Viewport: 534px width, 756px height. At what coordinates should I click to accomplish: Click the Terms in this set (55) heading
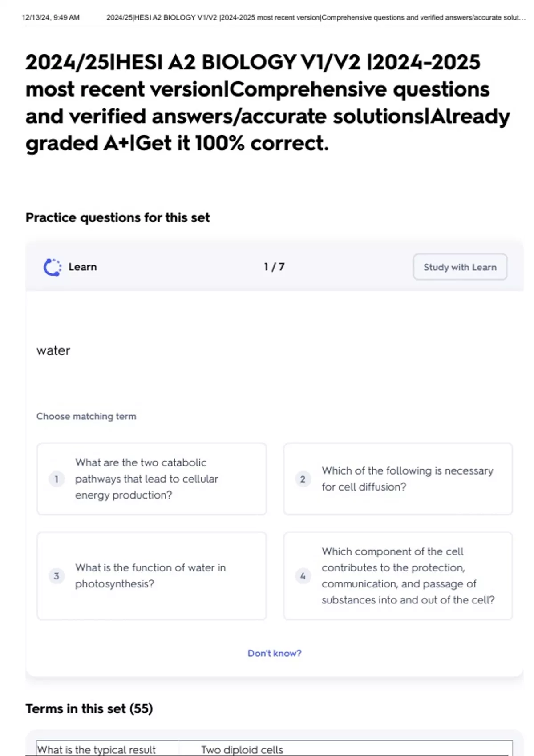[x=89, y=708]
